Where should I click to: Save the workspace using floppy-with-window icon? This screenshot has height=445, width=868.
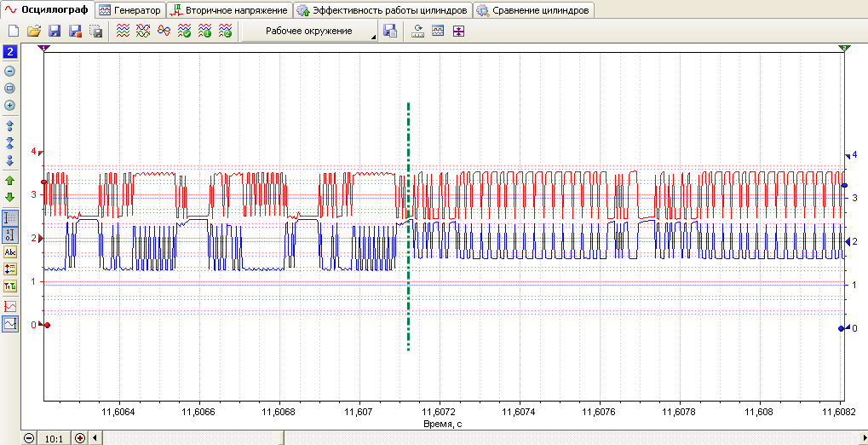coord(390,31)
